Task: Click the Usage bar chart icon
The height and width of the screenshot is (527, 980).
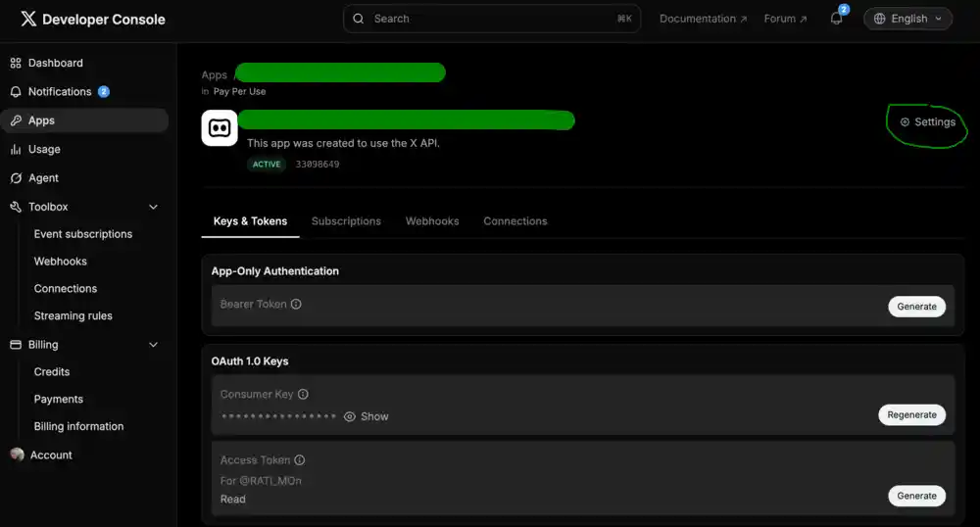Action: (16, 149)
